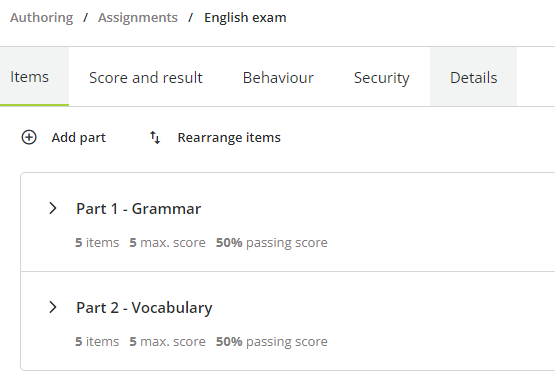Click the 50% passing score under Grammar
The width and height of the screenshot is (555, 373).
tap(272, 242)
